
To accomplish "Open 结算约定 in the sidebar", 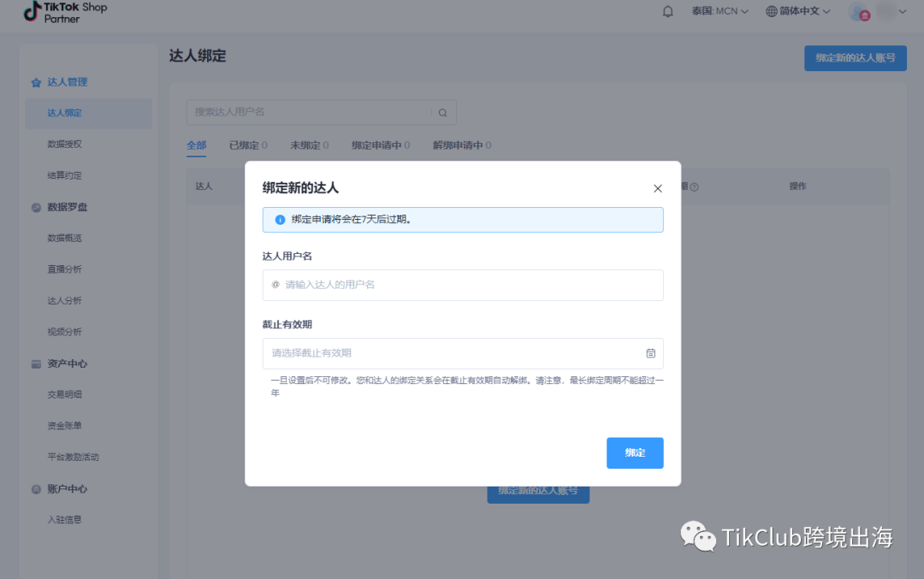I will (65, 175).
